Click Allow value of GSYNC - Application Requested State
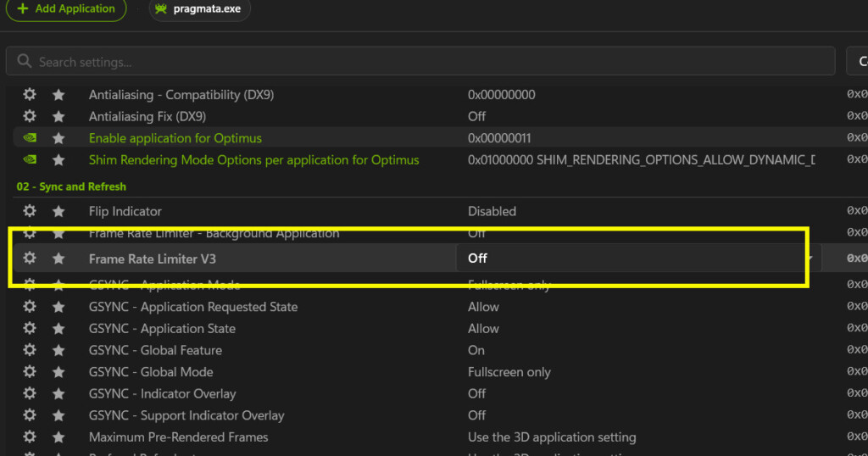 [483, 307]
